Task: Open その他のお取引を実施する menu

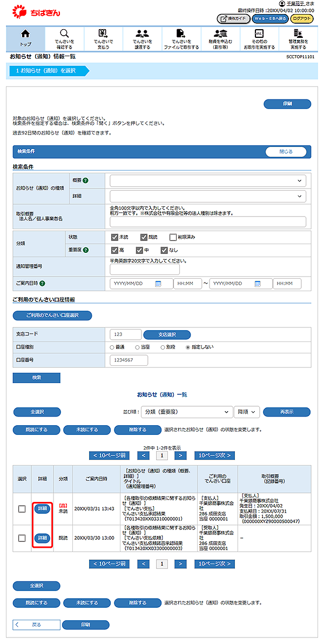Action: pyautogui.click(x=259, y=38)
